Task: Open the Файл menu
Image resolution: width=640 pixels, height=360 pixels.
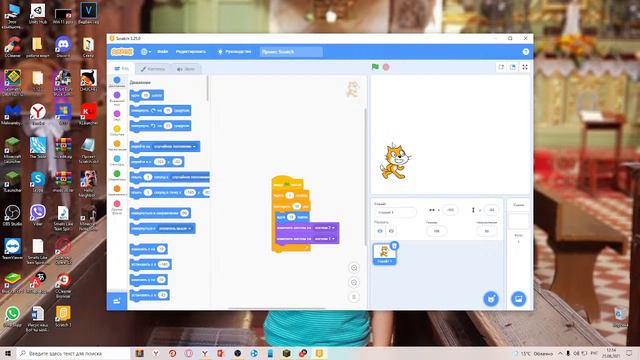Action: (x=162, y=52)
